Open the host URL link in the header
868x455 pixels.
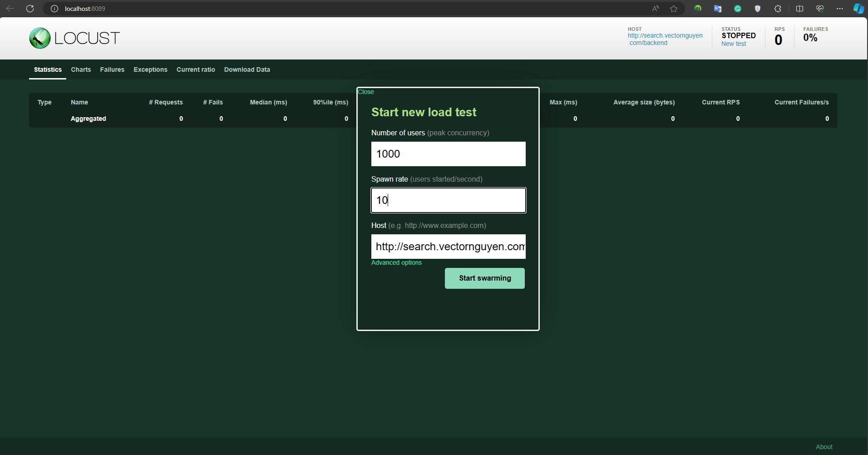pyautogui.click(x=665, y=39)
